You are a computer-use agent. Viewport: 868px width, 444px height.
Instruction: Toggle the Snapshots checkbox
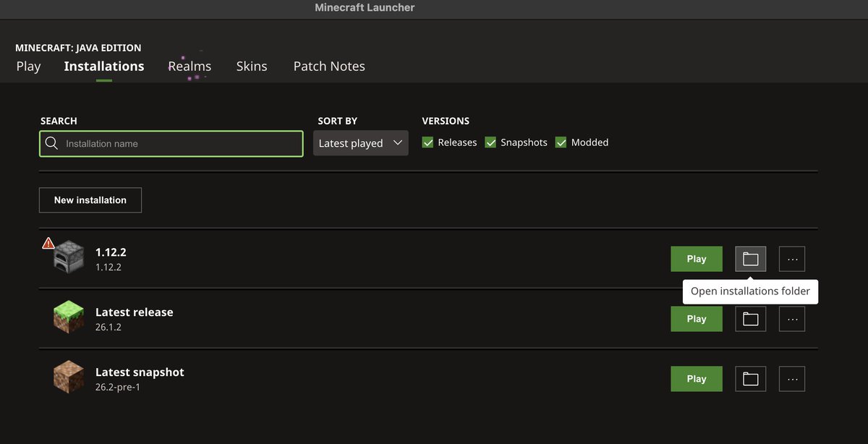490,142
